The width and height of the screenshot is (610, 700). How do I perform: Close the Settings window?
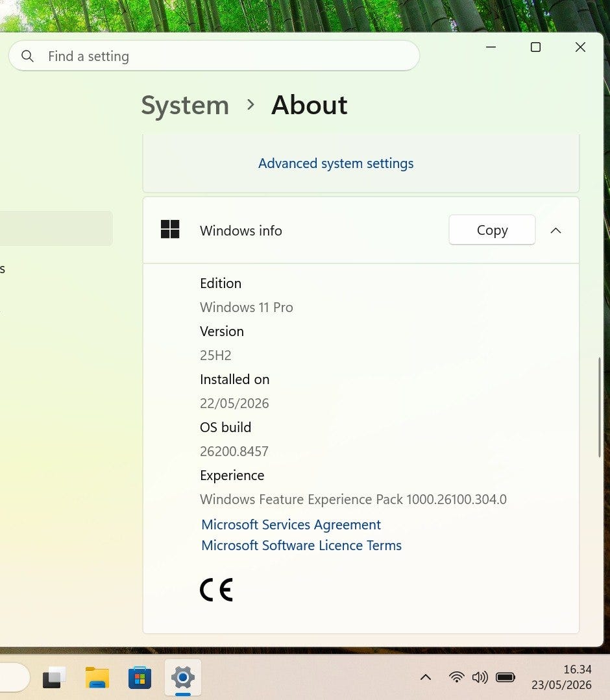pyautogui.click(x=580, y=47)
